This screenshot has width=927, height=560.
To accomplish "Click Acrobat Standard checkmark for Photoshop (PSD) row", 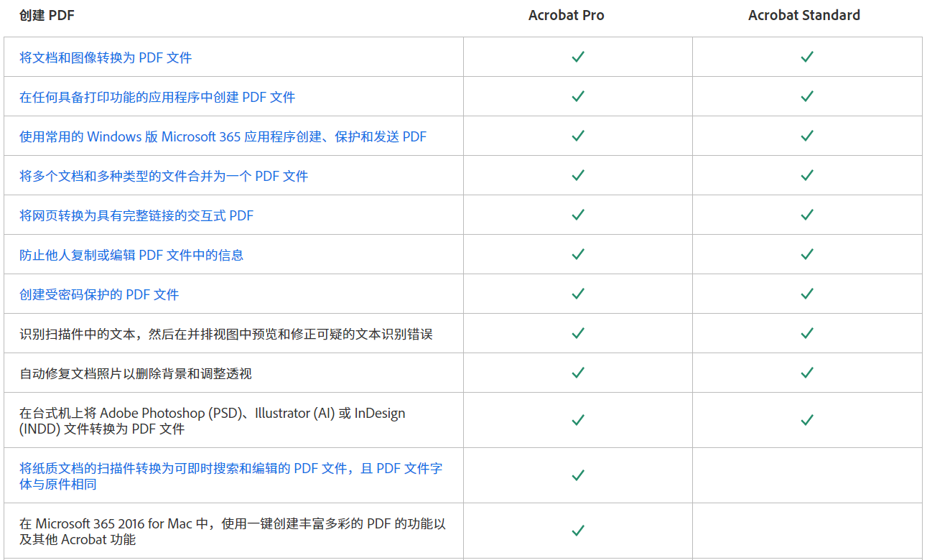I will click(x=807, y=420).
